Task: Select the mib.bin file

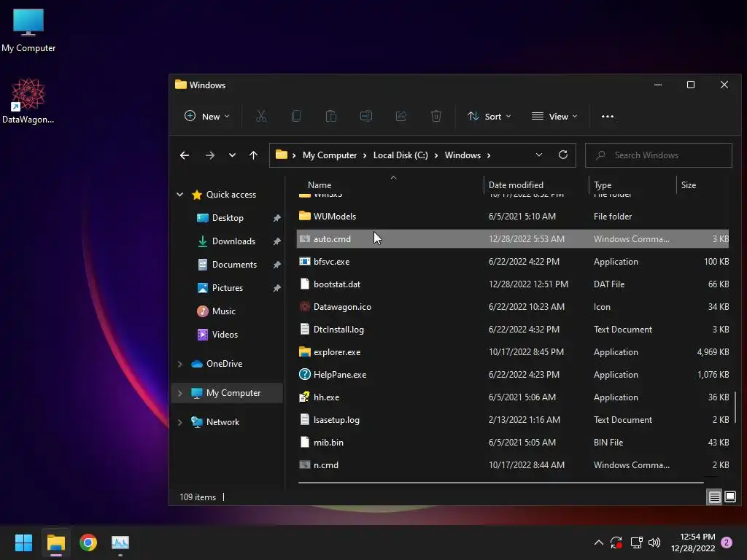Action: [513, 443]
